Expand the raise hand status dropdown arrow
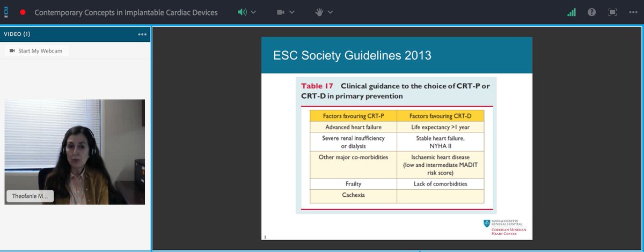The height and width of the screenshot is (252, 644). (x=331, y=12)
